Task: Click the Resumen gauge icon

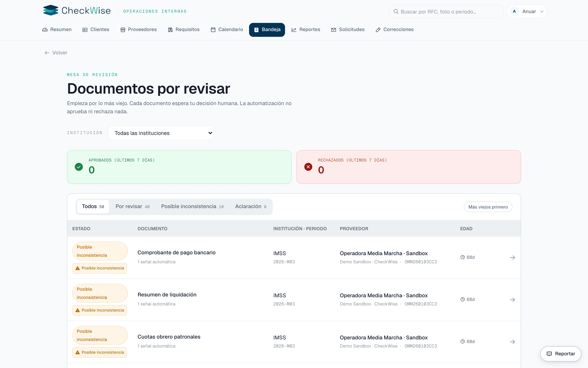Action: [x=45, y=30]
